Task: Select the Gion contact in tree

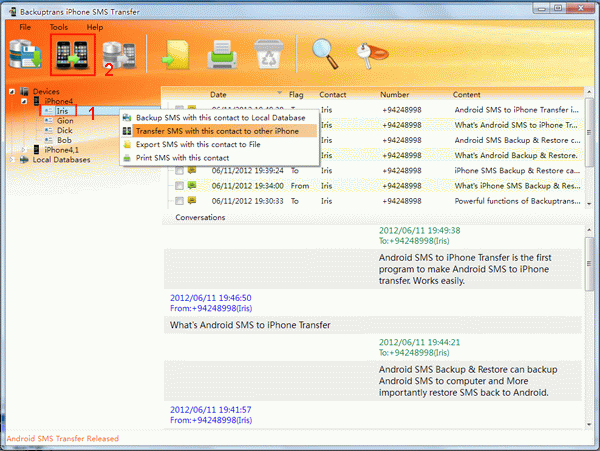Action: [x=65, y=120]
